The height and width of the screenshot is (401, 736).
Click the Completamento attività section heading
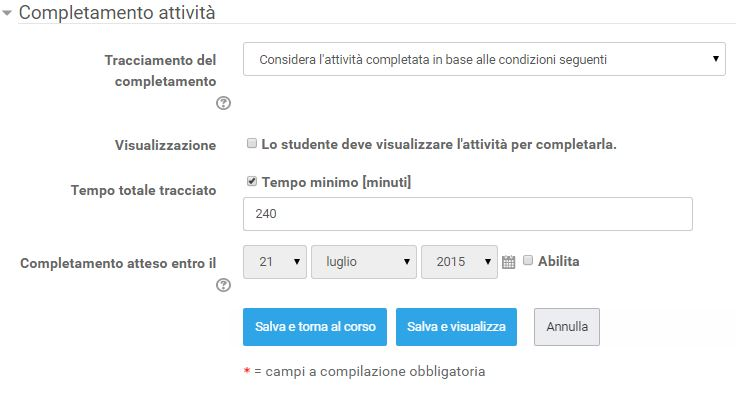(116, 14)
